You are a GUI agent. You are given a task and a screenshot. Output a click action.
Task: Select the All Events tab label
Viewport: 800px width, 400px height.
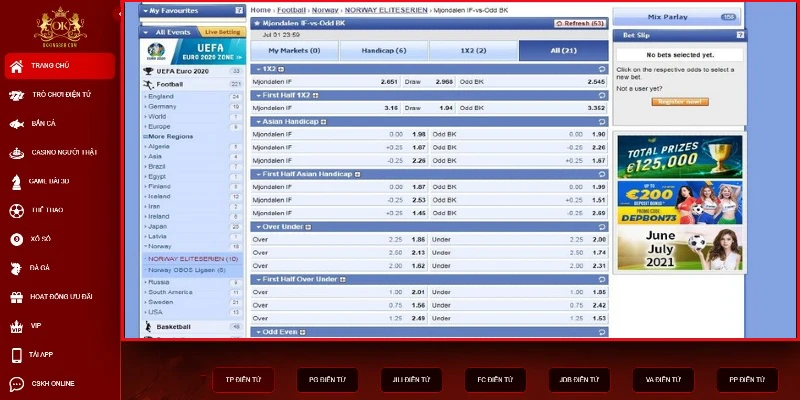(173, 32)
